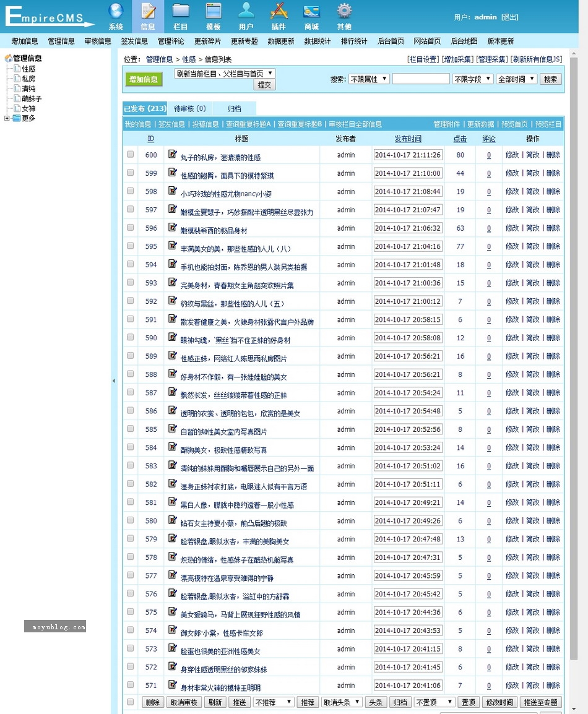Open the 不推荐 dropdown in bottom bar
Screen dimensions: 588x714
274,702
